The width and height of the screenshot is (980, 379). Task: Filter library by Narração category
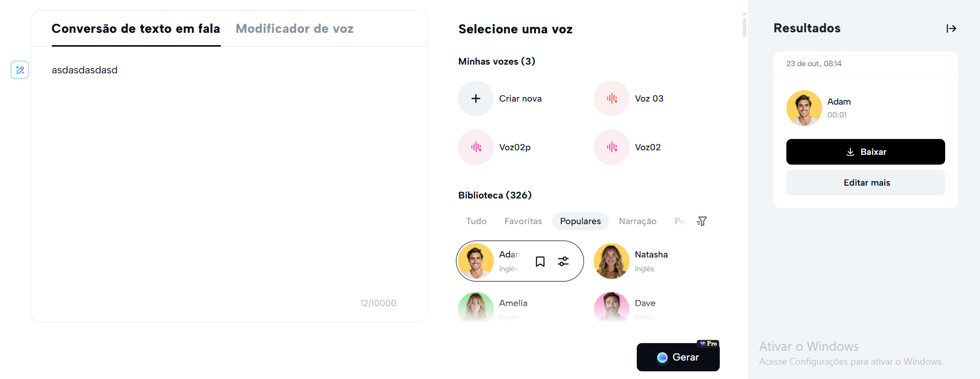[x=637, y=221]
